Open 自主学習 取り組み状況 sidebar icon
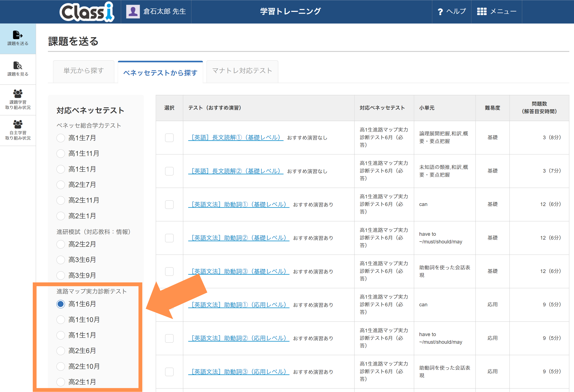 pos(18,124)
